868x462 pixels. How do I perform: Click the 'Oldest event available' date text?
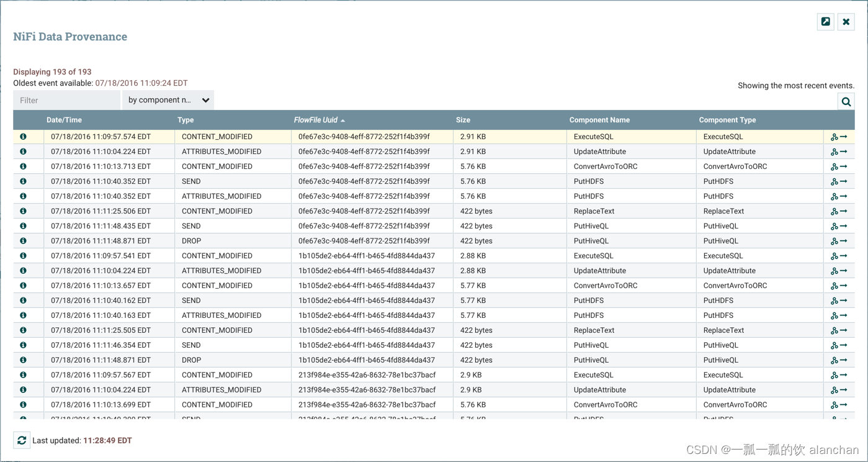tap(141, 83)
